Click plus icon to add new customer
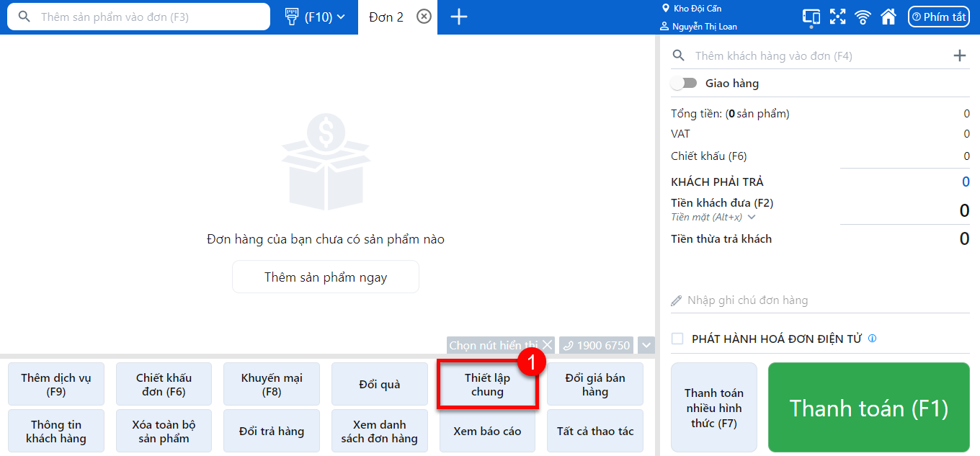This screenshot has width=980, height=456. [959, 55]
